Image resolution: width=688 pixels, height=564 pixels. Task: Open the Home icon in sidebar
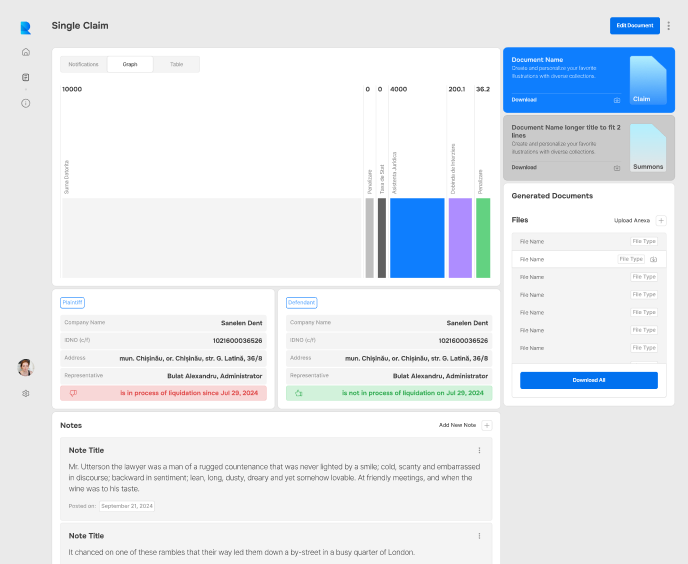point(26,52)
